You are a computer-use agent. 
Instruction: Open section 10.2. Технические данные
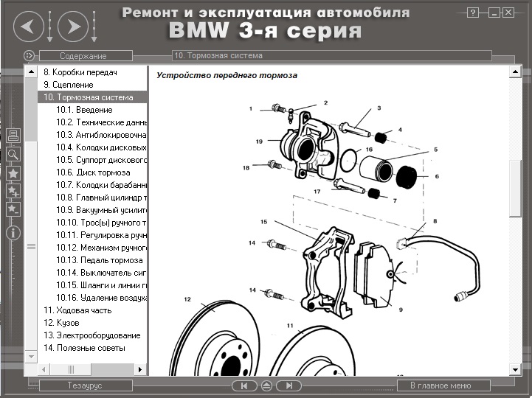(101, 122)
